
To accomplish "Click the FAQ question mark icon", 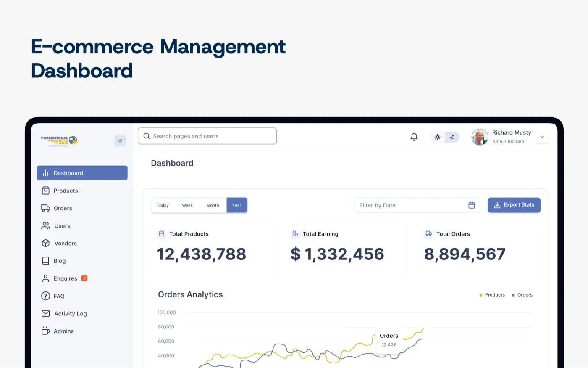I will [x=46, y=296].
